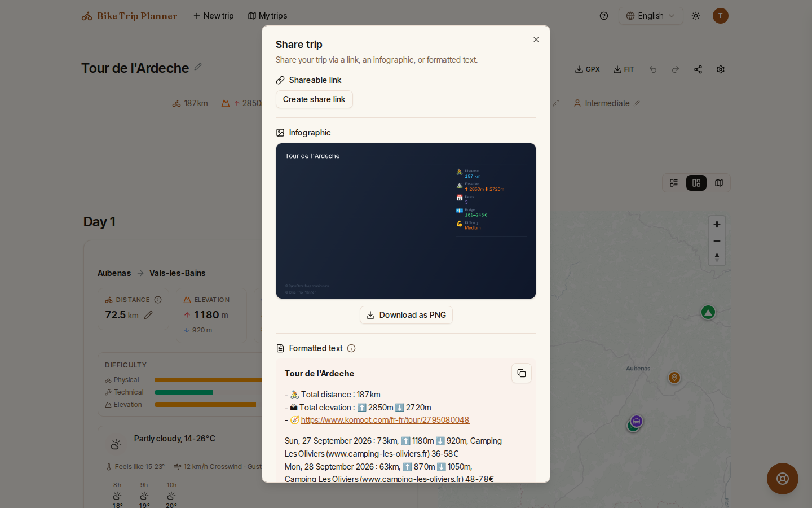Redo the last change
The image size is (812, 508).
click(x=676, y=69)
